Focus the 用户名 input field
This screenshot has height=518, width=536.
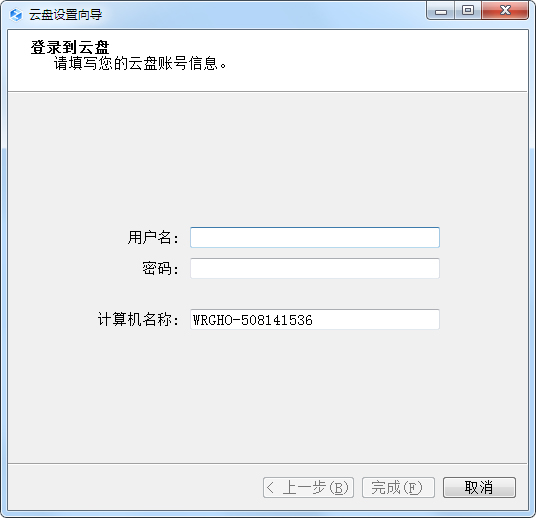point(315,237)
